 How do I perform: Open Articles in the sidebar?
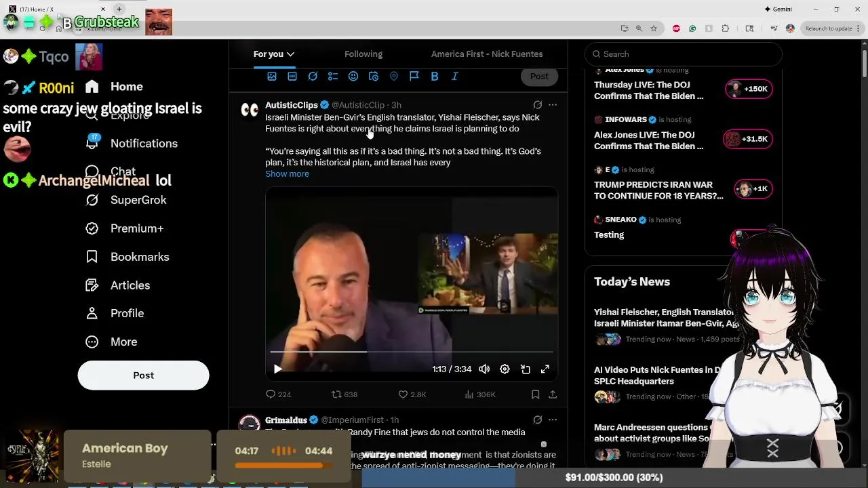pos(117,285)
